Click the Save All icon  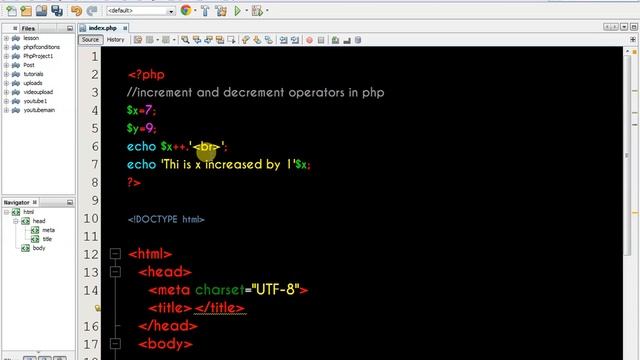coord(57,11)
